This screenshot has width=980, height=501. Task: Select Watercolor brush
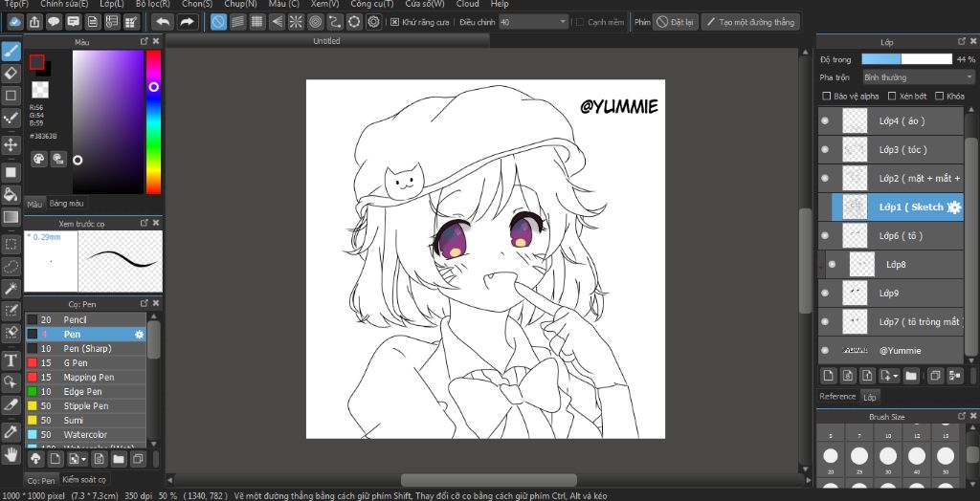pyautogui.click(x=85, y=435)
